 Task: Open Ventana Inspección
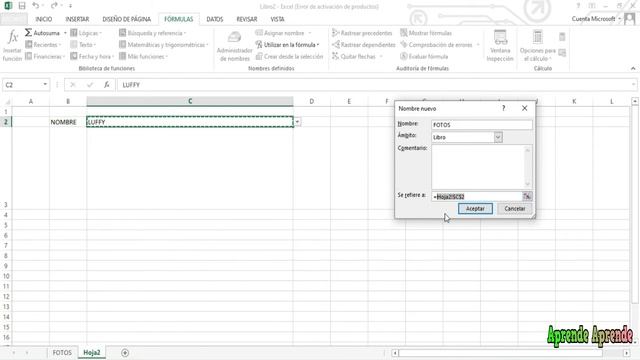pos(500,46)
